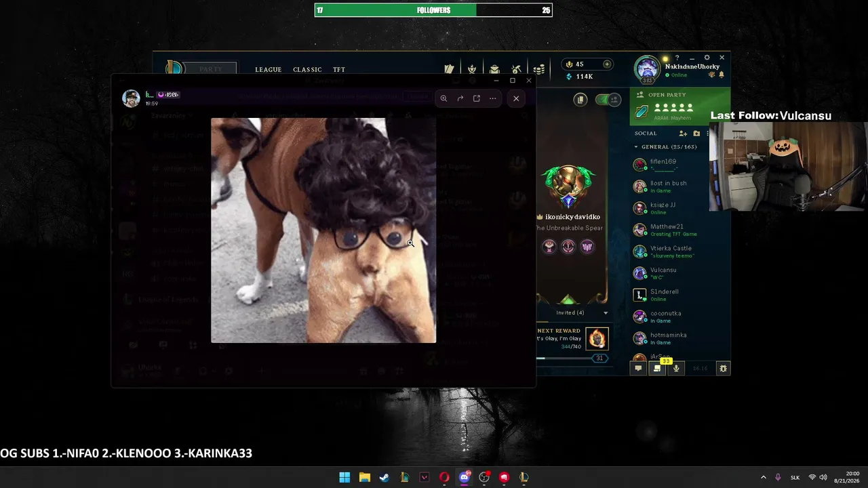Viewport: 868px width, 488px height.
Task: Open the LEAGUE tab in client navigation
Action: pos(268,70)
